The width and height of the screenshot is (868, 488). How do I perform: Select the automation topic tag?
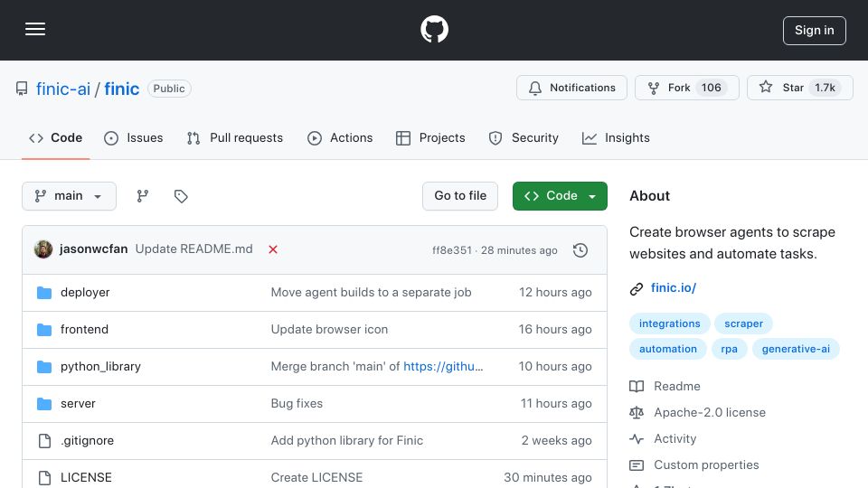(667, 349)
